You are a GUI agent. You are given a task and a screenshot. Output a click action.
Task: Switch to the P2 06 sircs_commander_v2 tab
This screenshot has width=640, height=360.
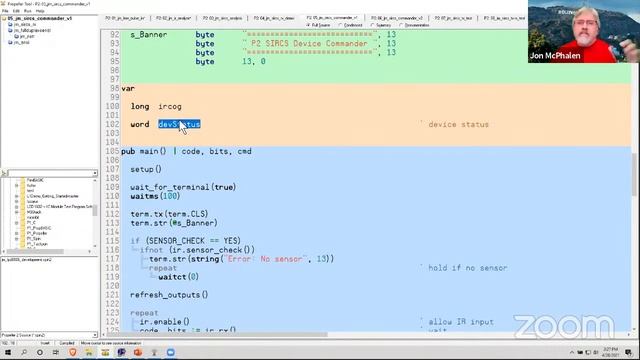[397, 18]
